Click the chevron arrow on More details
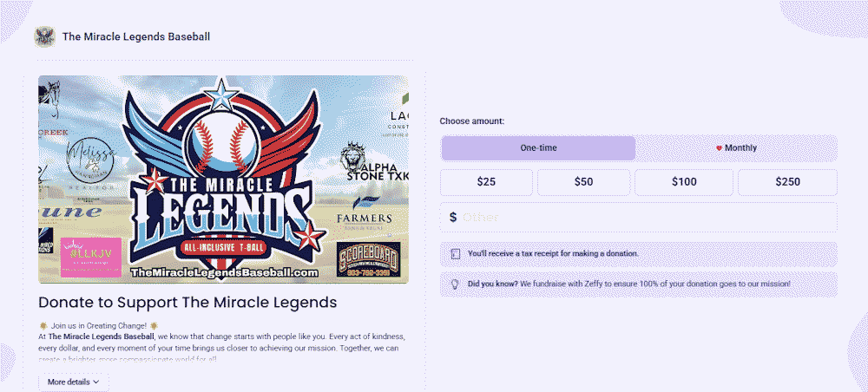868x392 pixels. tap(95, 382)
